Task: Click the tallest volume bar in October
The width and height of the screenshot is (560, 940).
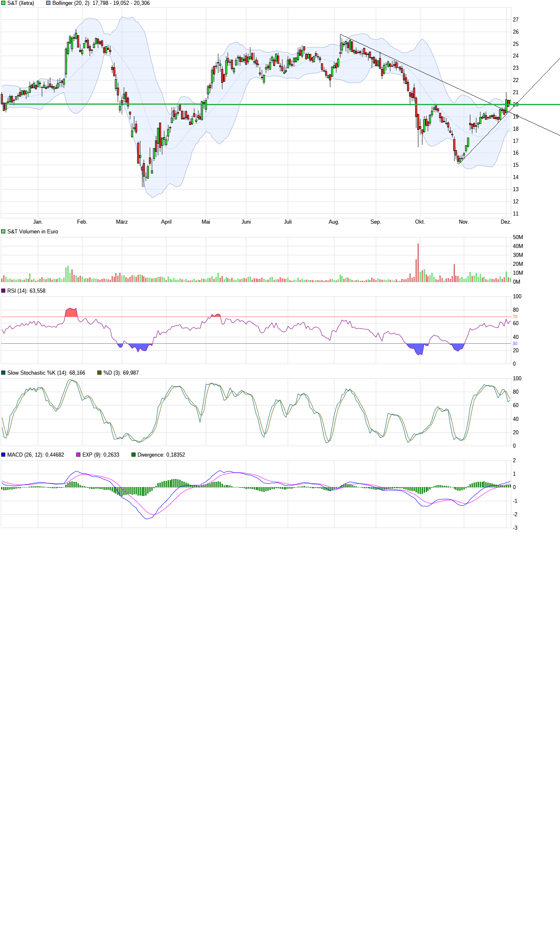Action: point(418,263)
